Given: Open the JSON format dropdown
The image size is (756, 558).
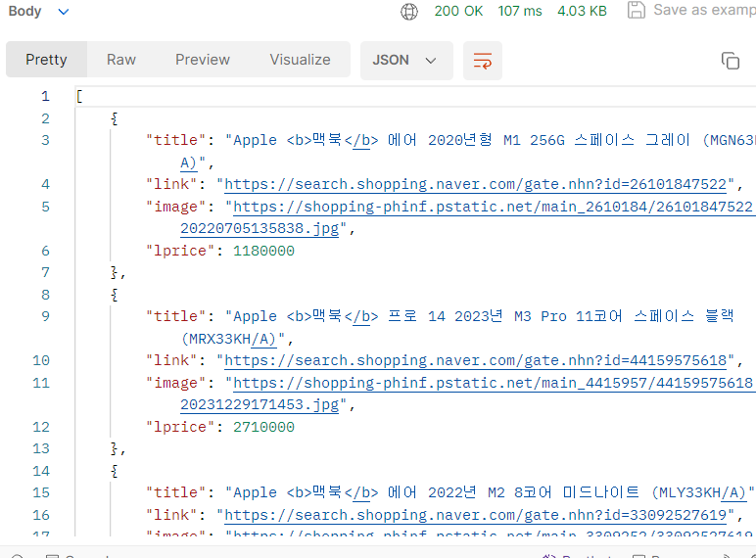Looking at the screenshot, I should coord(406,61).
